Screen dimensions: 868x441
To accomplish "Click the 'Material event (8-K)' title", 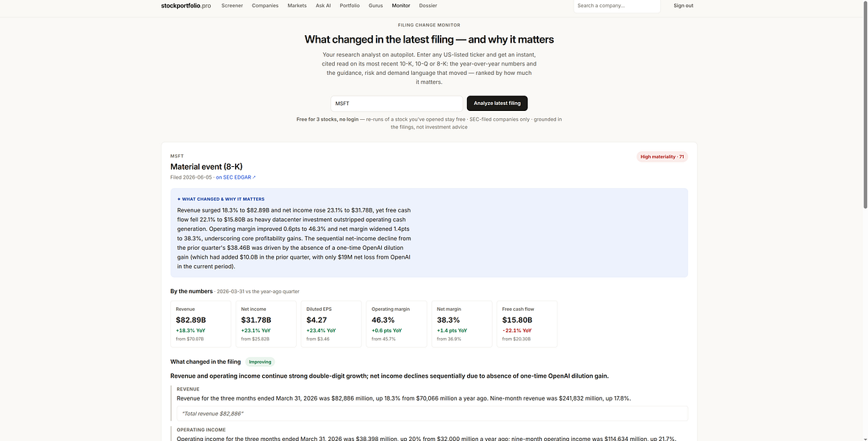I will point(206,167).
